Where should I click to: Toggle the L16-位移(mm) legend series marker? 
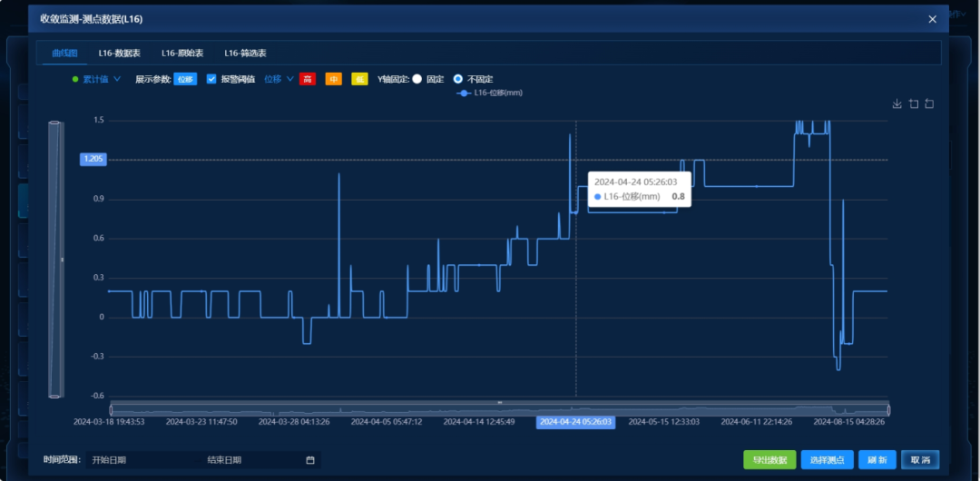(x=463, y=93)
